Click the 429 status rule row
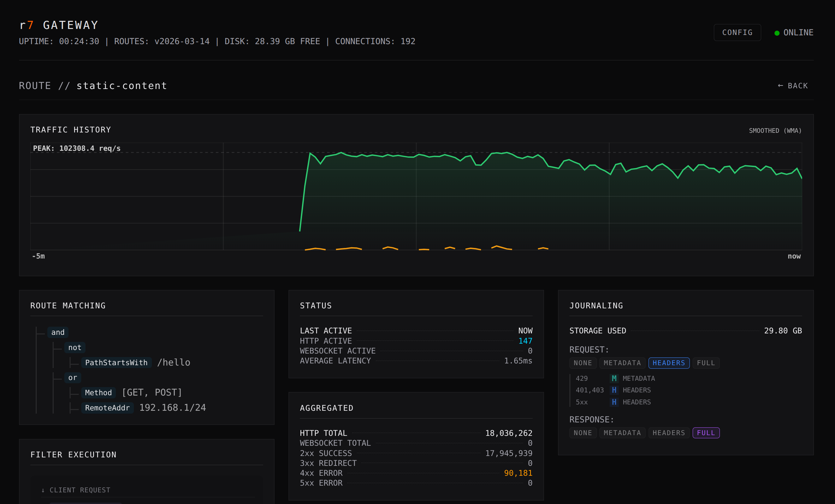This screenshot has width=835, height=504. click(x=615, y=378)
